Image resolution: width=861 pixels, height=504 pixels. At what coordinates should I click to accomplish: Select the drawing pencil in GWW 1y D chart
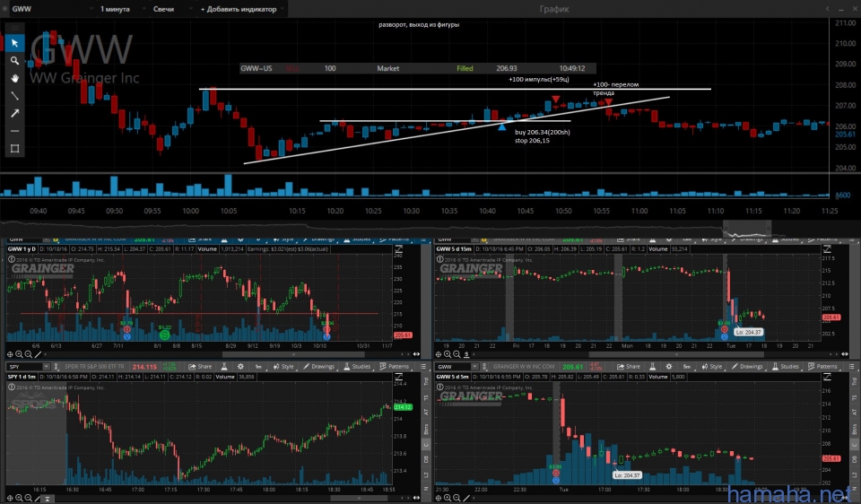38,354
